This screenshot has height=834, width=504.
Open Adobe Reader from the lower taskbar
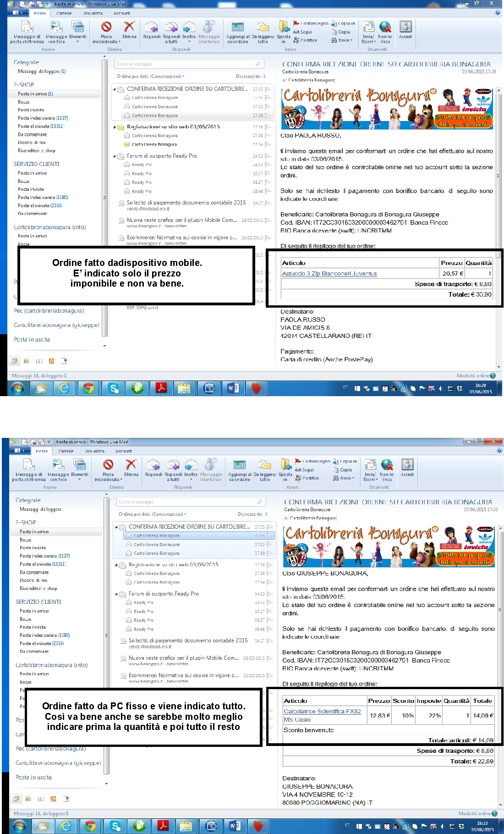point(163,826)
